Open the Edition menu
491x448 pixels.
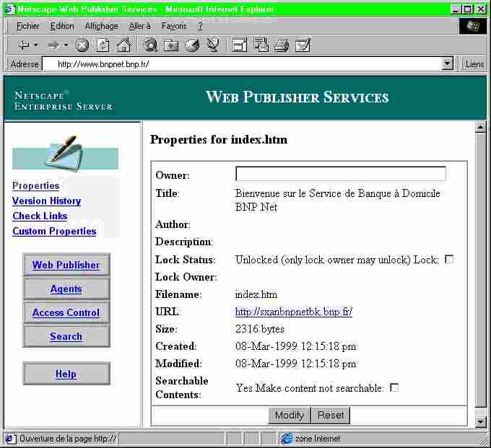coord(62,26)
